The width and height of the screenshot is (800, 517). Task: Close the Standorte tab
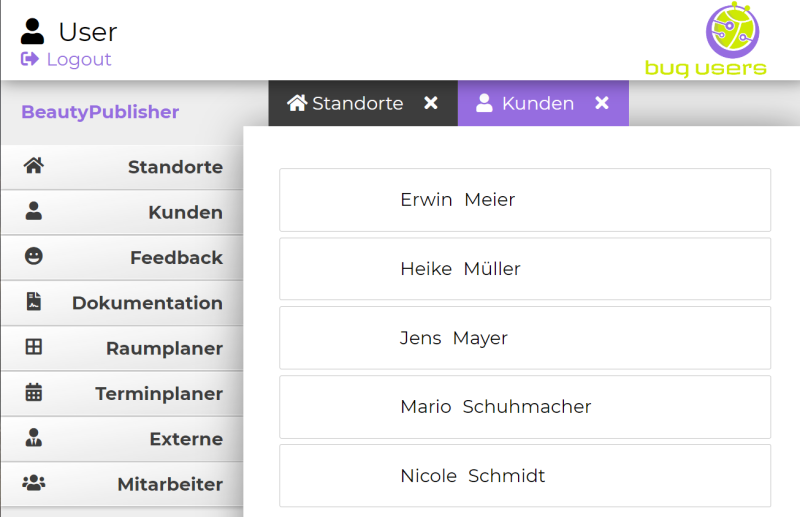431,103
